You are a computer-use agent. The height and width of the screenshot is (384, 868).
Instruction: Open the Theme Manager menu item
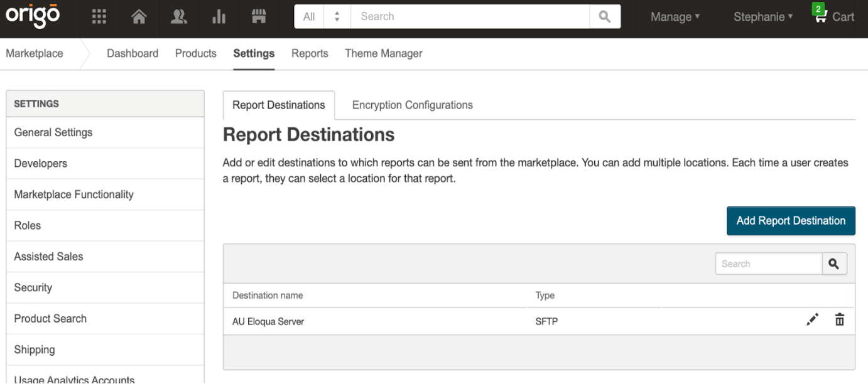[x=384, y=53]
